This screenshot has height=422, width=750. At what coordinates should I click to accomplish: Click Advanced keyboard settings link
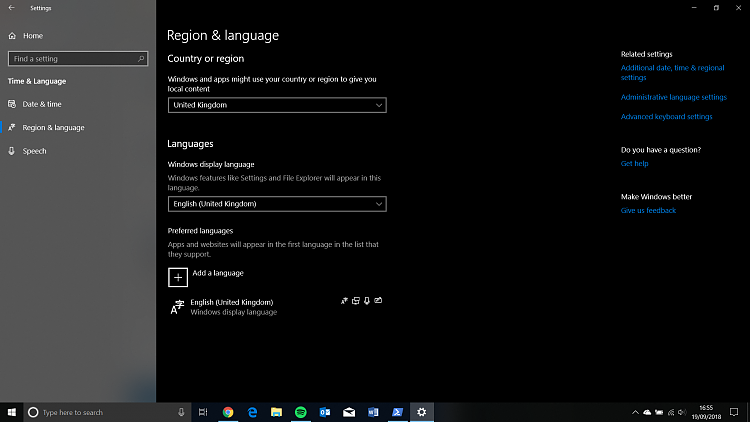tap(666, 117)
